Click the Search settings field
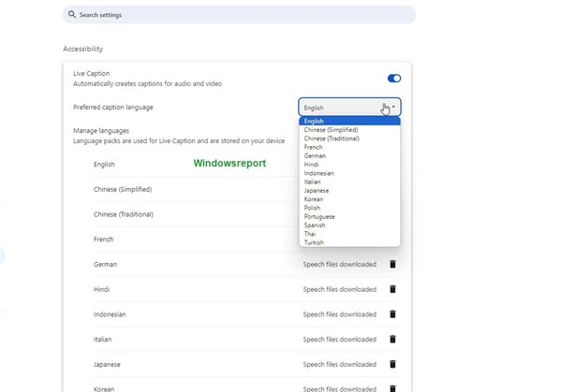The width and height of the screenshot is (562, 392). click(239, 15)
